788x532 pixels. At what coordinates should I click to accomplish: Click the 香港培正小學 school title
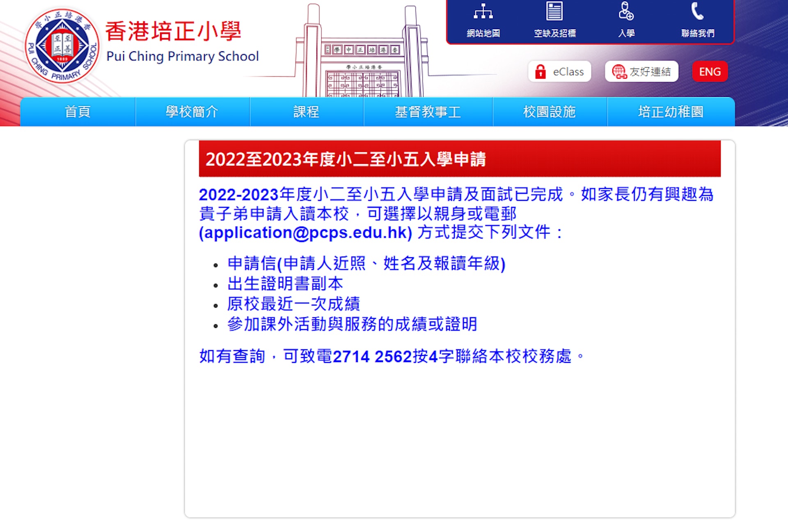pos(173,31)
